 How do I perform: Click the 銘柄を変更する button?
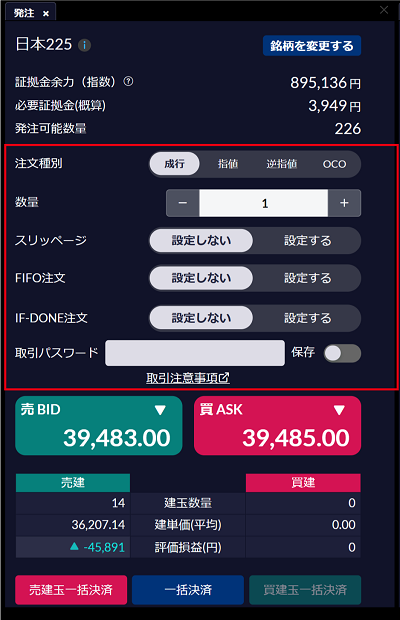(x=312, y=46)
